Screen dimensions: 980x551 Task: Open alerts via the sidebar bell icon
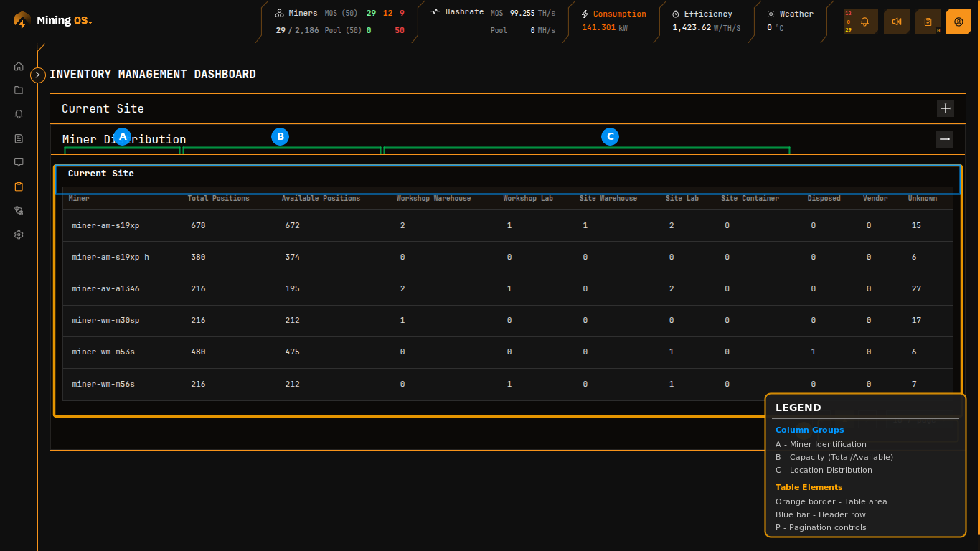tap(19, 114)
